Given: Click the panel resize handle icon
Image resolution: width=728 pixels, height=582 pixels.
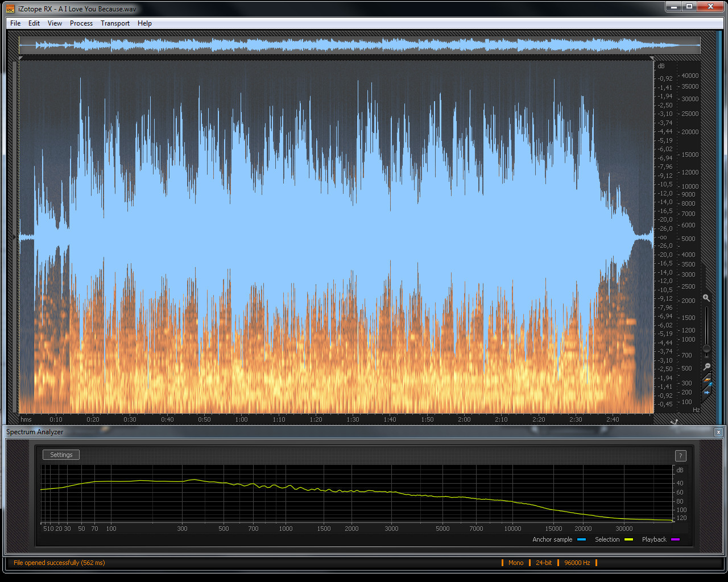Looking at the screenshot, I should click(x=674, y=422).
